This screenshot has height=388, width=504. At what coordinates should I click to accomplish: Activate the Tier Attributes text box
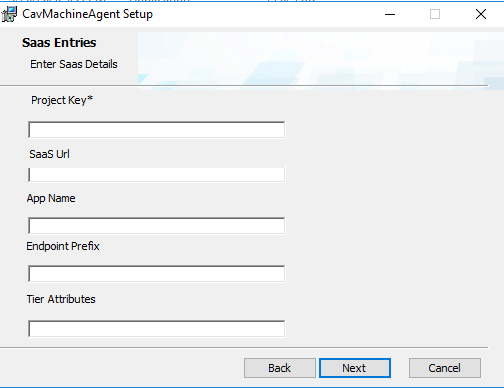[157, 329]
